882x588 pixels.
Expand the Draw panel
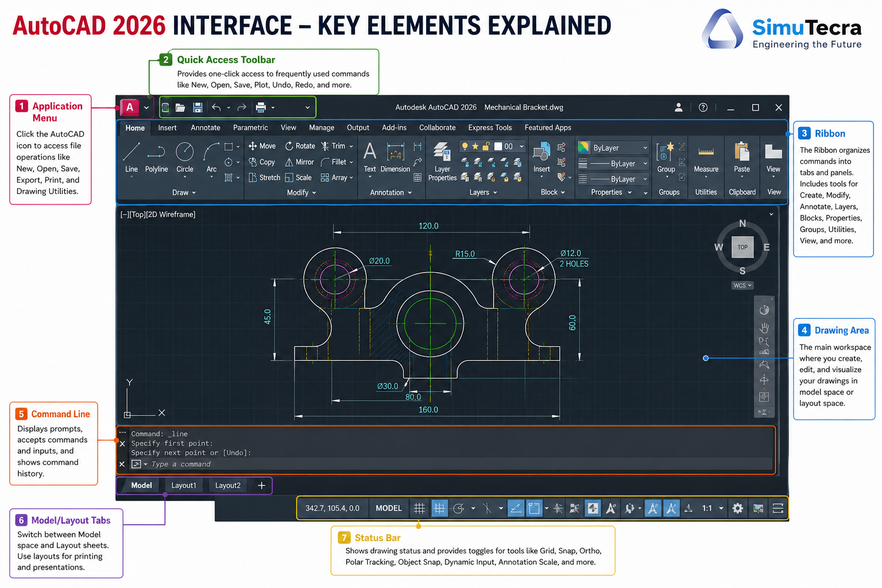pyautogui.click(x=184, y=193)
